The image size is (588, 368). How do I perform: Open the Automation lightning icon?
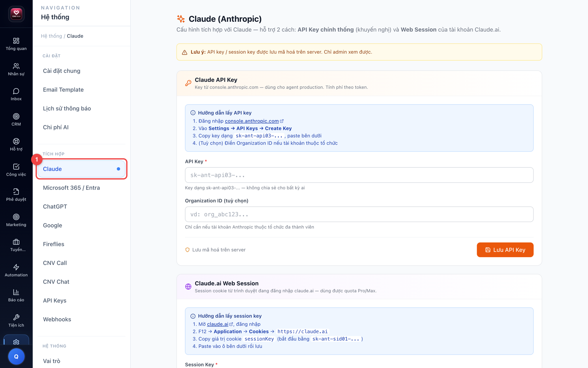(x=16, y=267)
